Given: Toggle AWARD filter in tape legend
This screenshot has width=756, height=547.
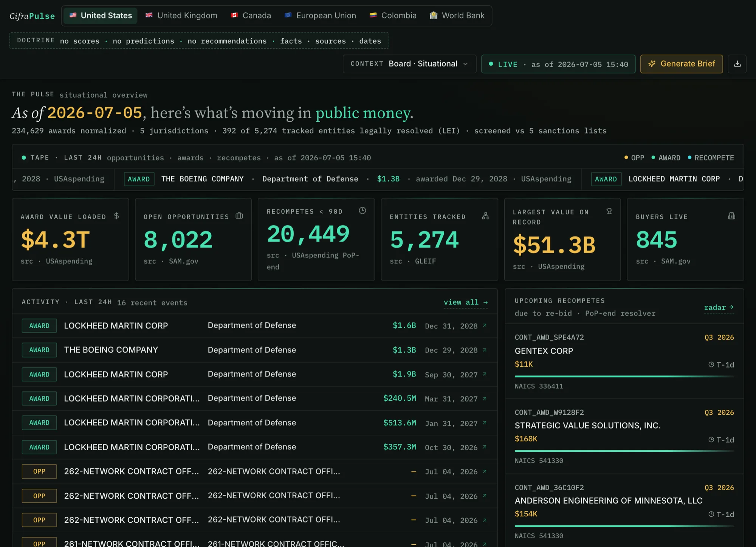Looking at the screenshot, I should tap(666, 158).
